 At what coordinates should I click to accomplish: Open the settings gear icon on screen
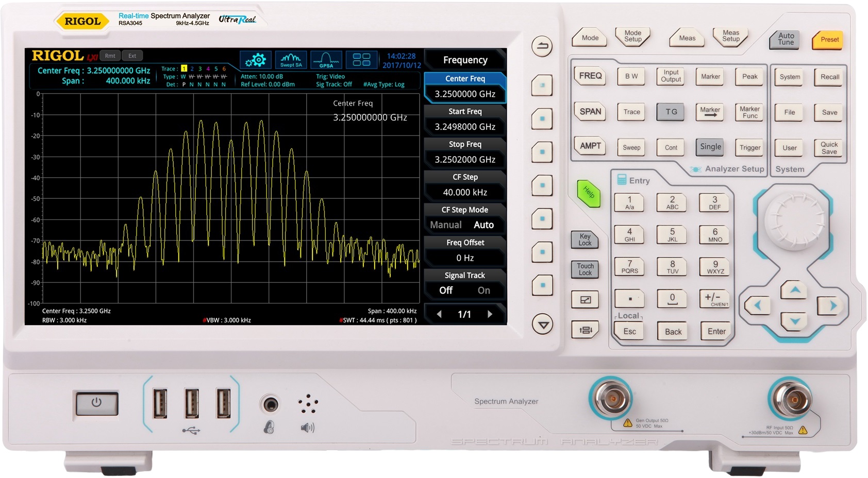click(256, 60)
